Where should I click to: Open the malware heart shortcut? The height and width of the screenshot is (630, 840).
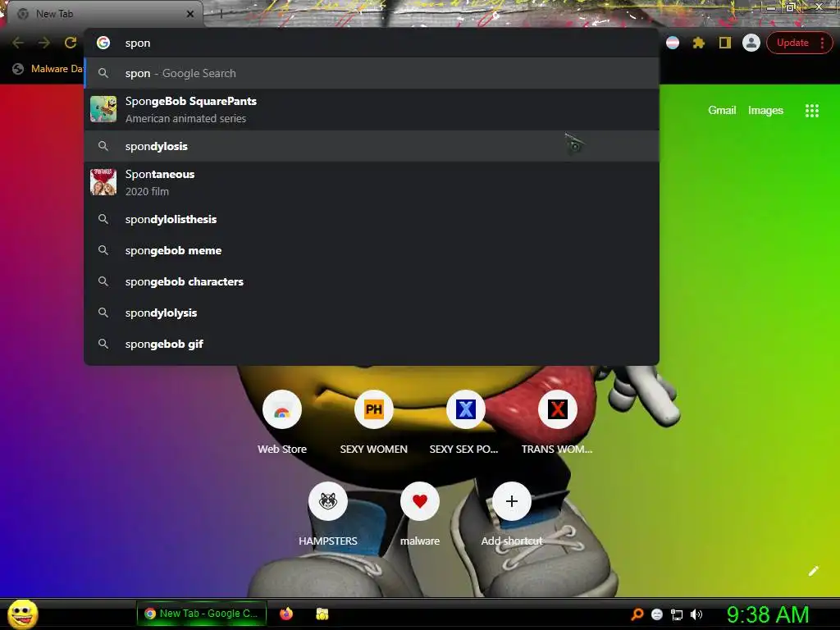click(419, 501)
